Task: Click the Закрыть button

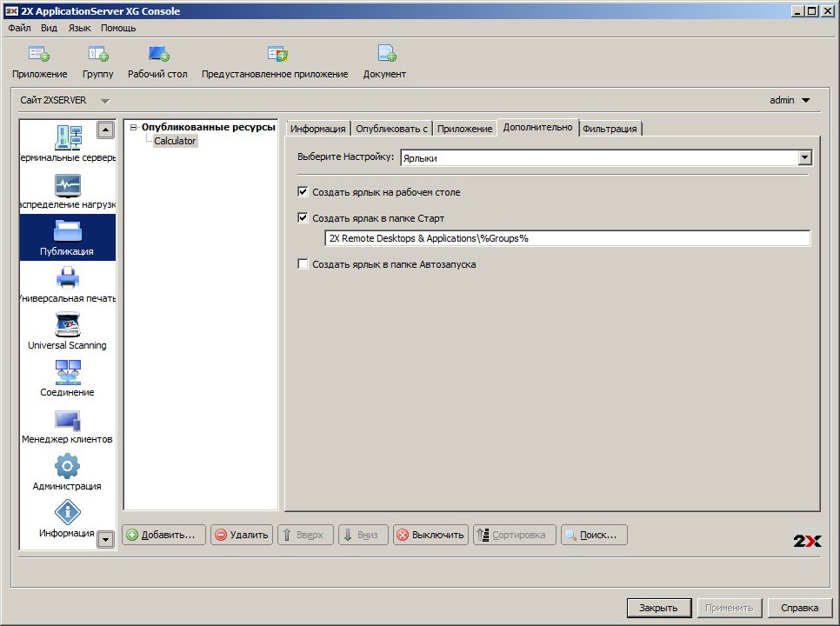Action: click(659, 608)
